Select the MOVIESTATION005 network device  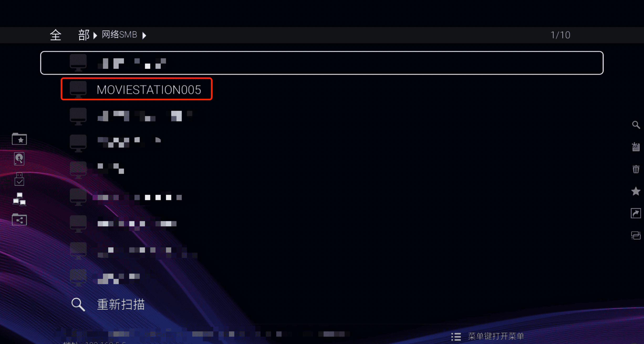137,89
